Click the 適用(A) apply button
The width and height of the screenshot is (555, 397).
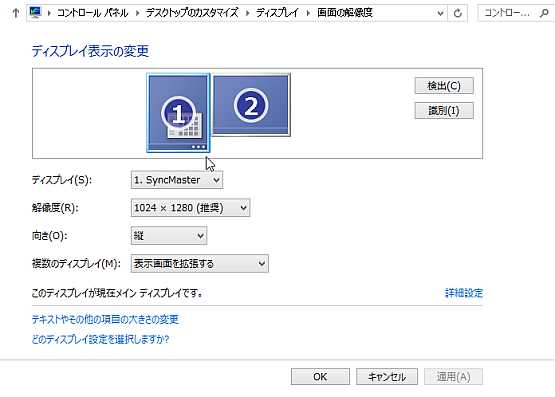[453, 376]
